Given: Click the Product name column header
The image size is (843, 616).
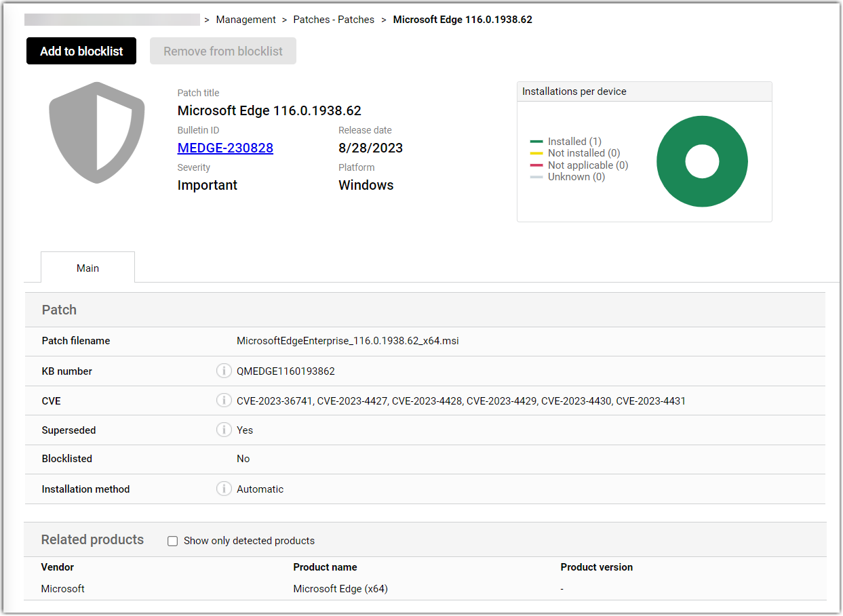Looking at the screenshot, I should pos(325,567).
